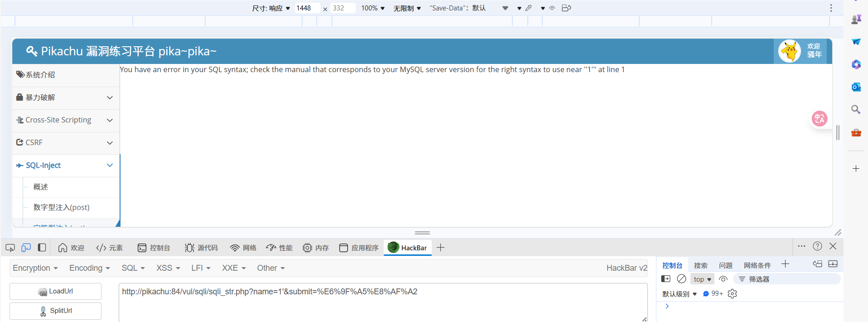
Task: Toggle device emulation mode icon
Action: click(26, 248)
